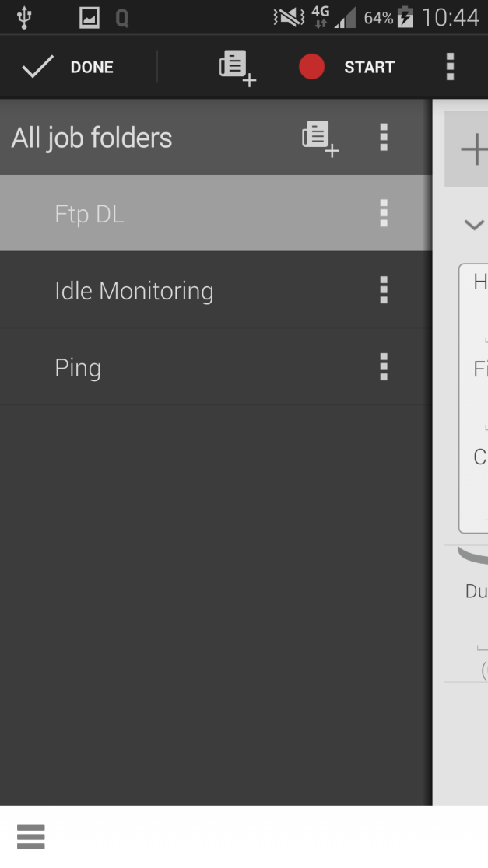Screen dimensions: 488x868
Task: Tap the red record START button
Action: (347, 67)
